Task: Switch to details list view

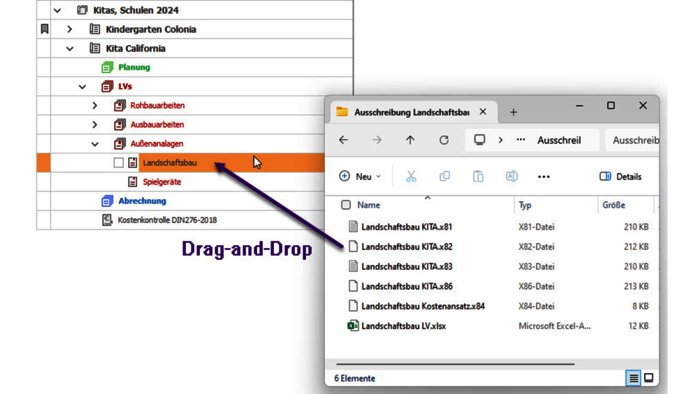Action: point(633,378)
